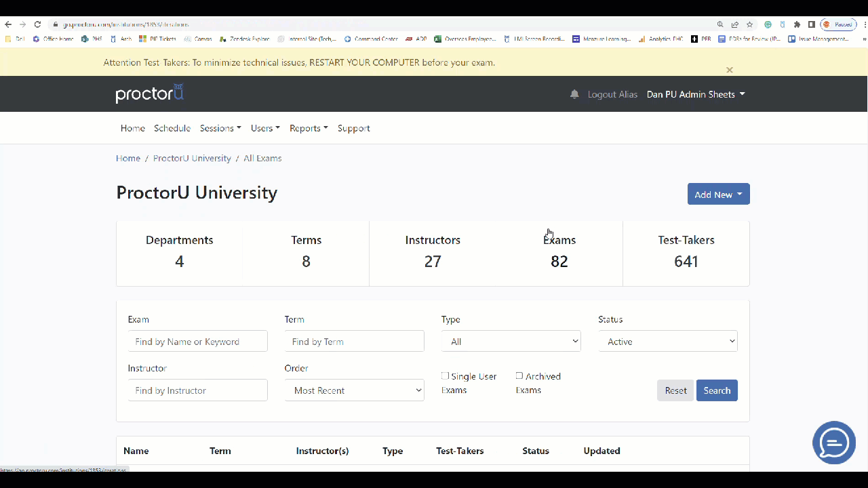Viewport: 868px width, 488px height.
Task: Open the Schedule nav item
Action: click(172, 128)
